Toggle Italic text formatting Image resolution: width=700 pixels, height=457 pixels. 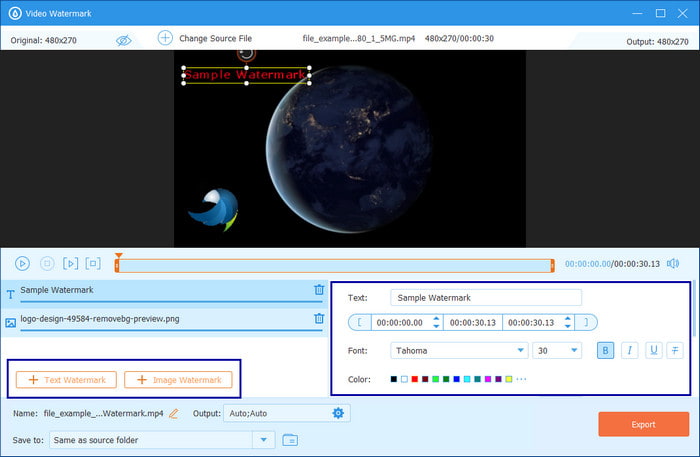pos(629,350)
